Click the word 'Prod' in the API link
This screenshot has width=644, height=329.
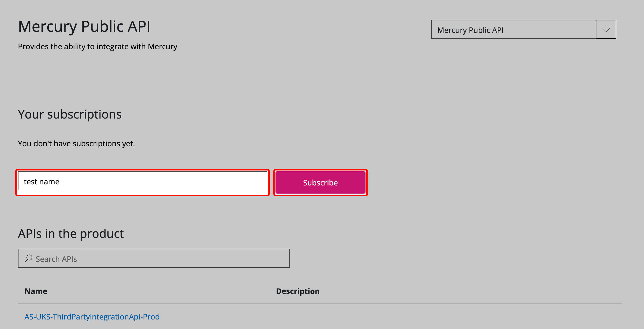(x=151, y=317)
